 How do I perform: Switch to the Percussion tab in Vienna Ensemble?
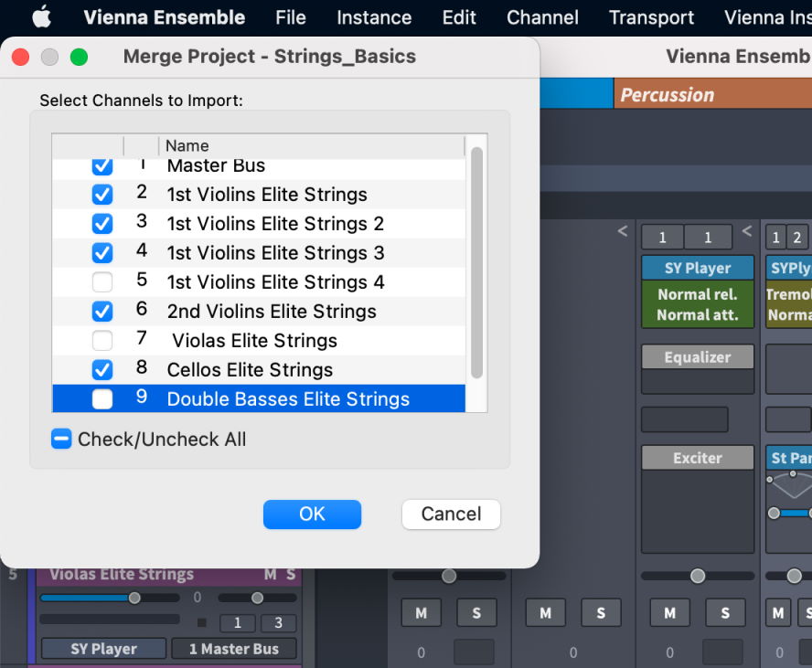[x=712, y=93]
